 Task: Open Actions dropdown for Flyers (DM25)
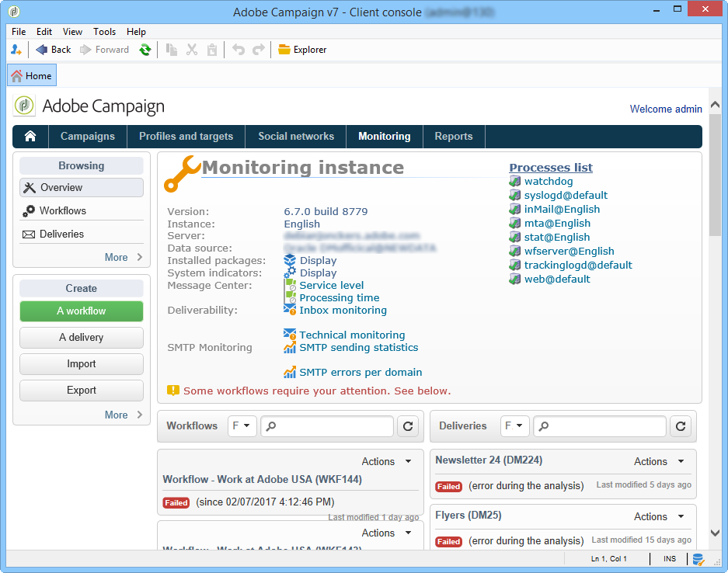659,516
